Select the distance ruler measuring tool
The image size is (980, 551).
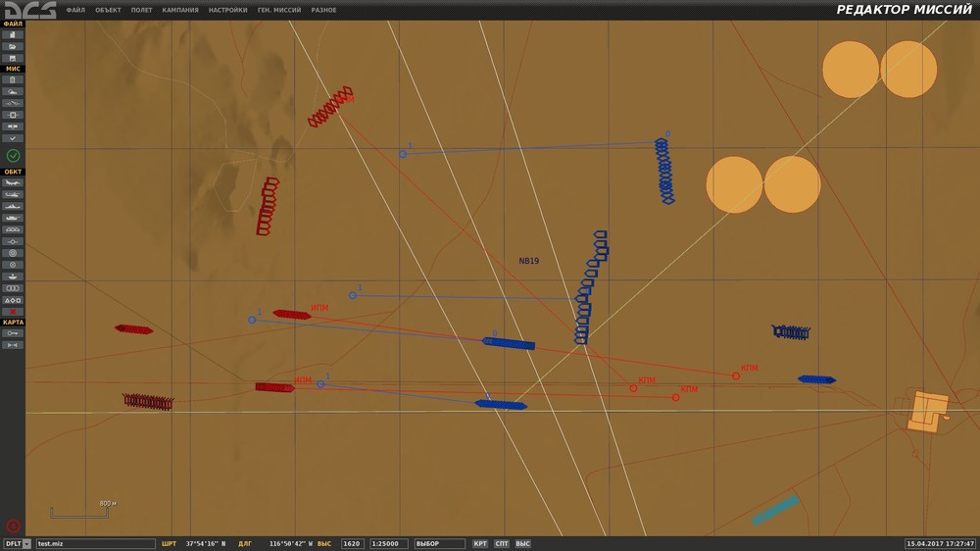click(x=13, y=345)
